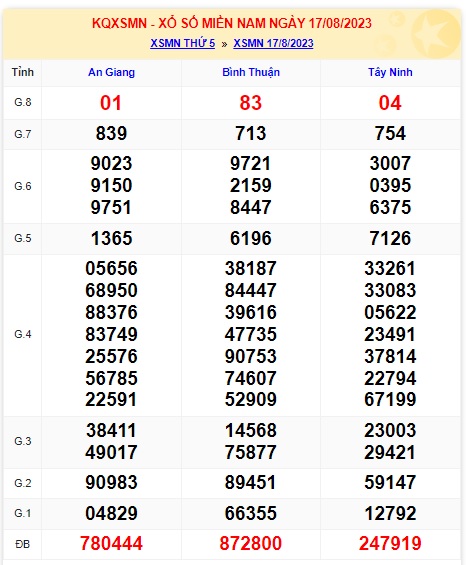Click Tây Ninh G.8 result 04
Viewport: 466px width, 565px height.
coord(390,103)
